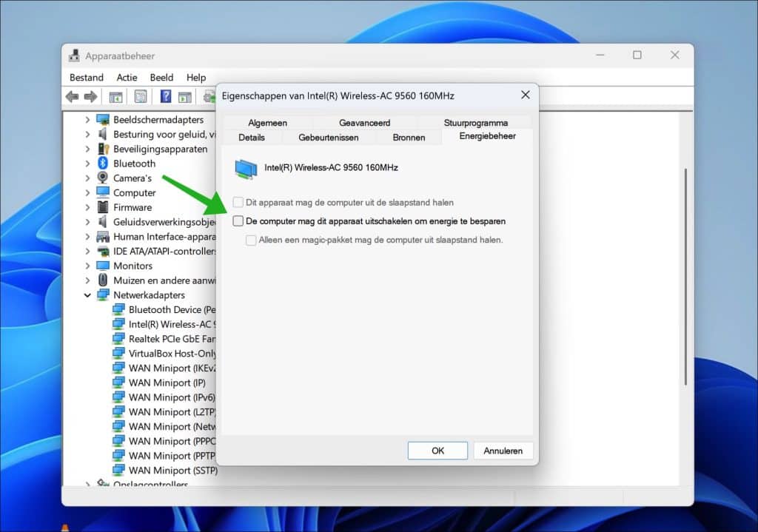The width and height of the screenshot is (758, 532).
Task: Switch to the Stuurprogramma tab
Action: tap(476, 123)
